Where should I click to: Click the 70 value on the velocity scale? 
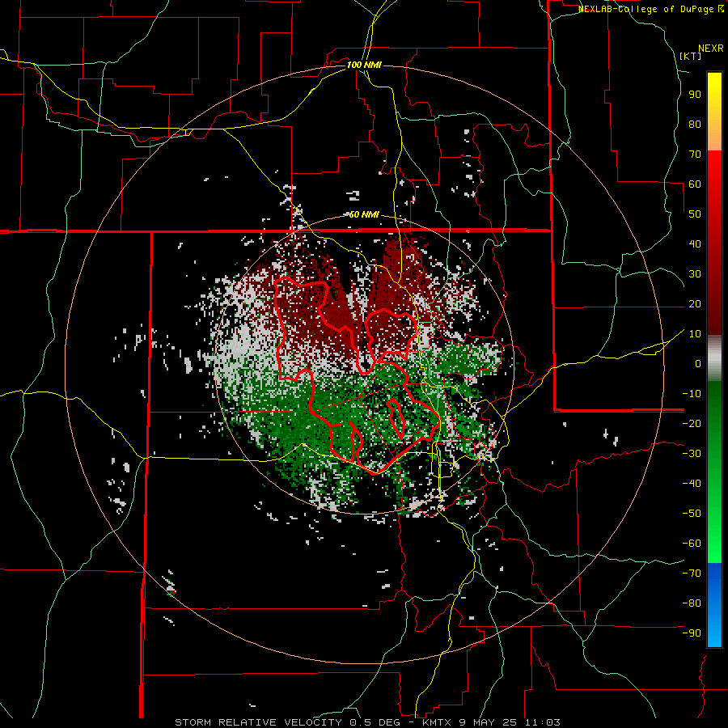point(695,154)
